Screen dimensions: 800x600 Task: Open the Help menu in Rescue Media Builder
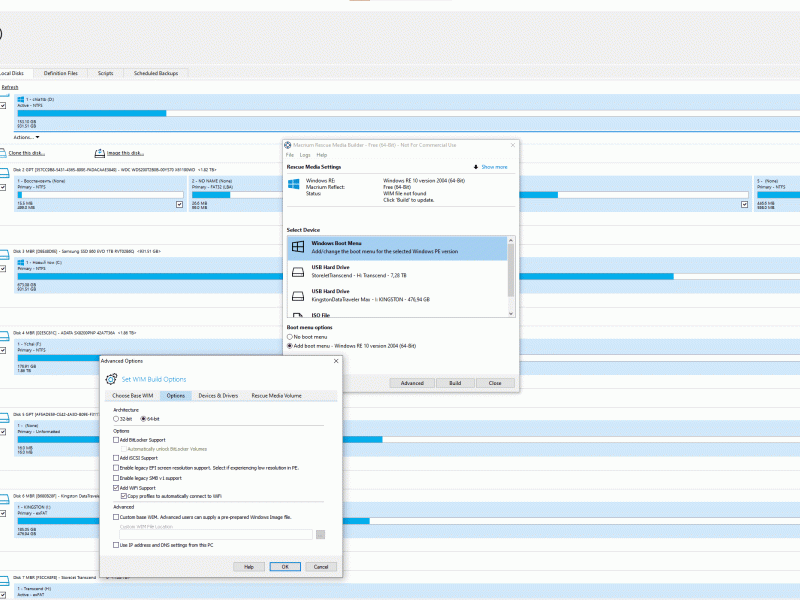coord(322,155)
